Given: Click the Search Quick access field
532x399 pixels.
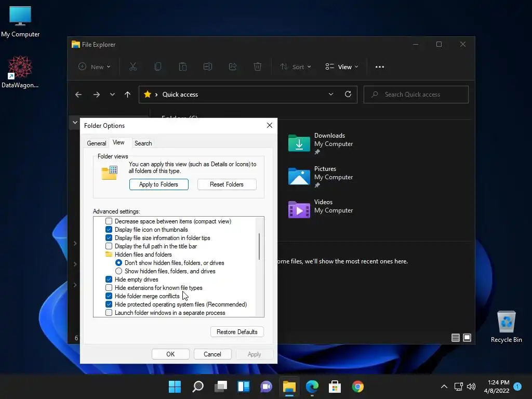Looking at the screenshot, I should tap(416, 95).
